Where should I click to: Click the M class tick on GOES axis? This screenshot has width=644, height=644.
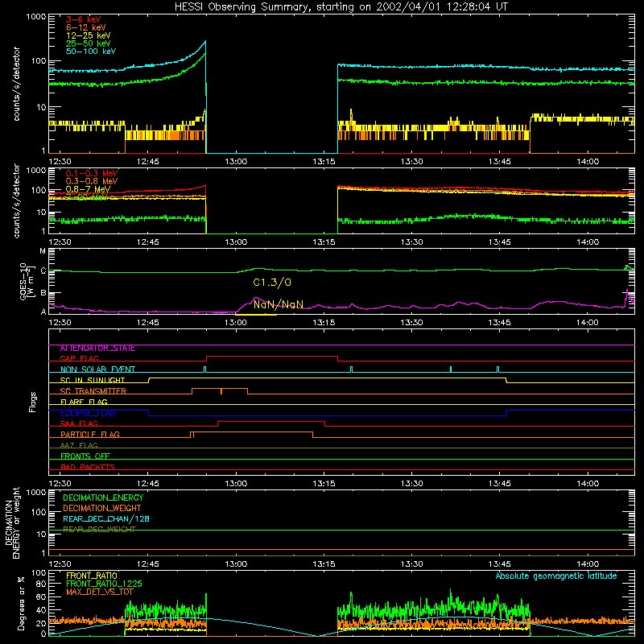click(x=43, y=251)
